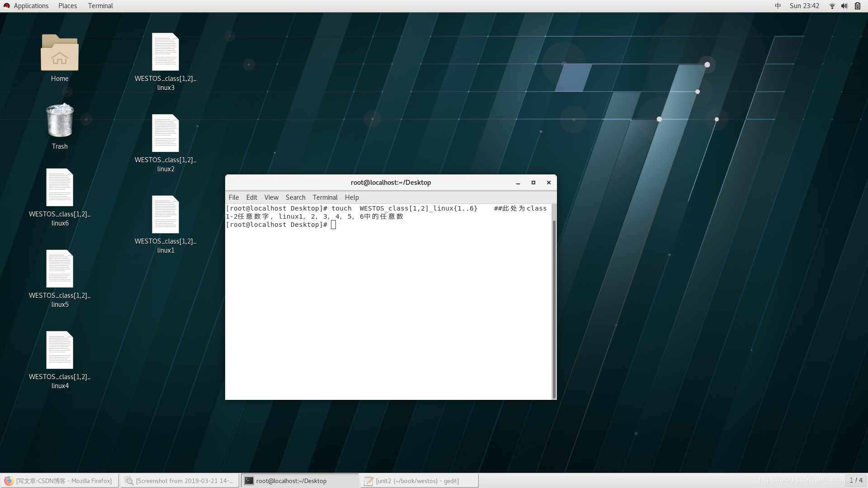Open the volume speaker icon in top bar
The image size is (868, 488).
[x=844, y=6]
